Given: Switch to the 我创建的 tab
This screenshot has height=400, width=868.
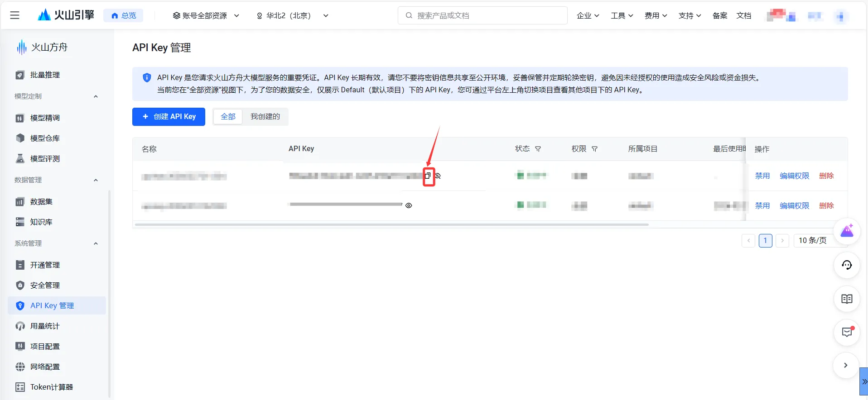Looking at the screenshot, I should [x=265, y=117].
